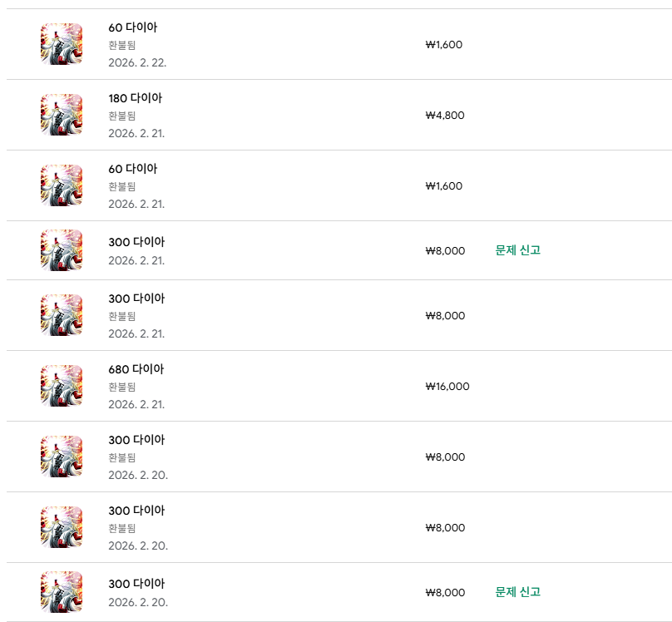Click the game icon beside 180 다이아
The height and width of the screenshot is (622, 672).
click(62, 115)
